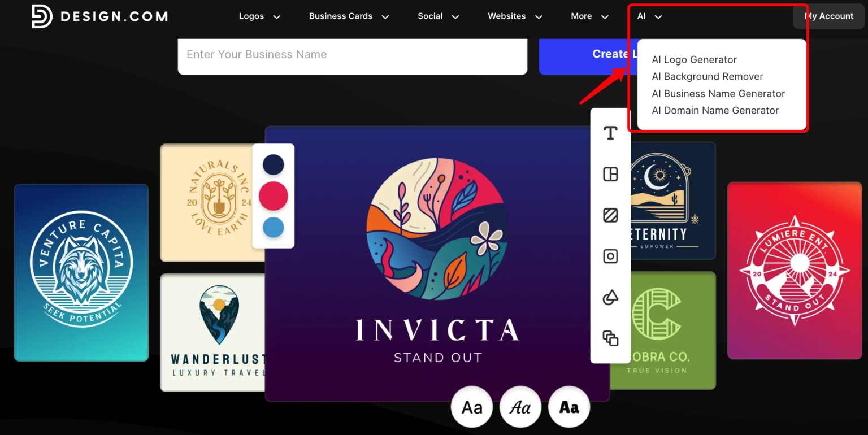868x435 pixels.
Task: Select AI Logo Generator menu item
Action: tap(694, 60)
